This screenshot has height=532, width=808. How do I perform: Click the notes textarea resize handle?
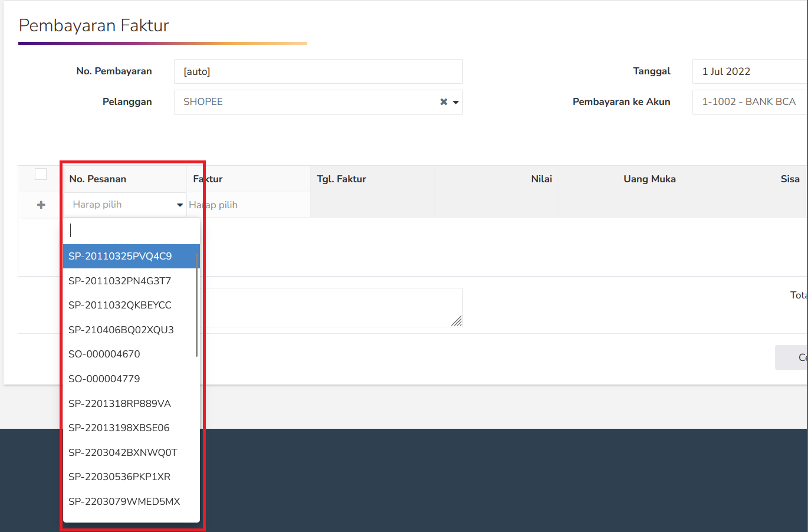pyautogui.click(x=456, y=321)
